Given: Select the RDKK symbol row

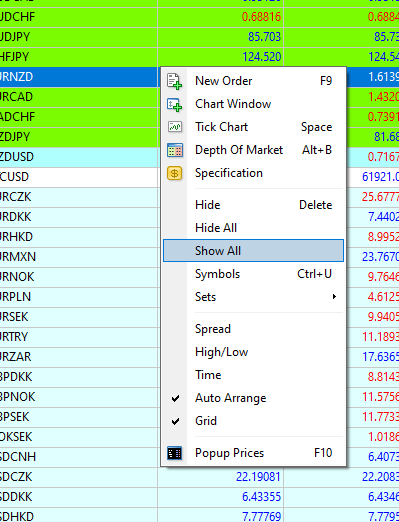Looking at the screenshot, I should coord(80,217).
